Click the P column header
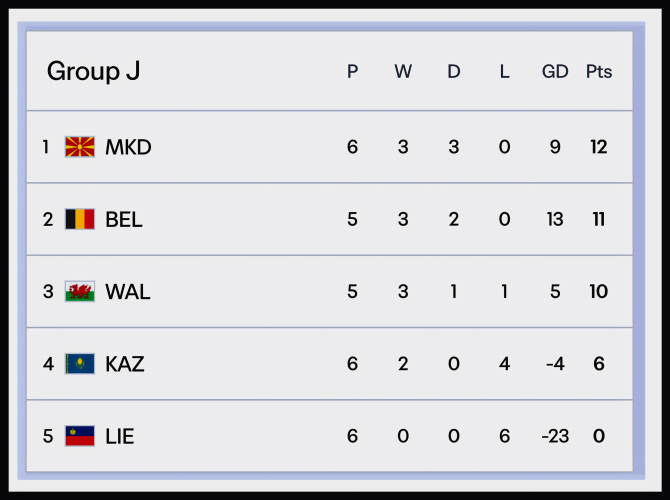670x500 pixels. click(x=352, y=72)
